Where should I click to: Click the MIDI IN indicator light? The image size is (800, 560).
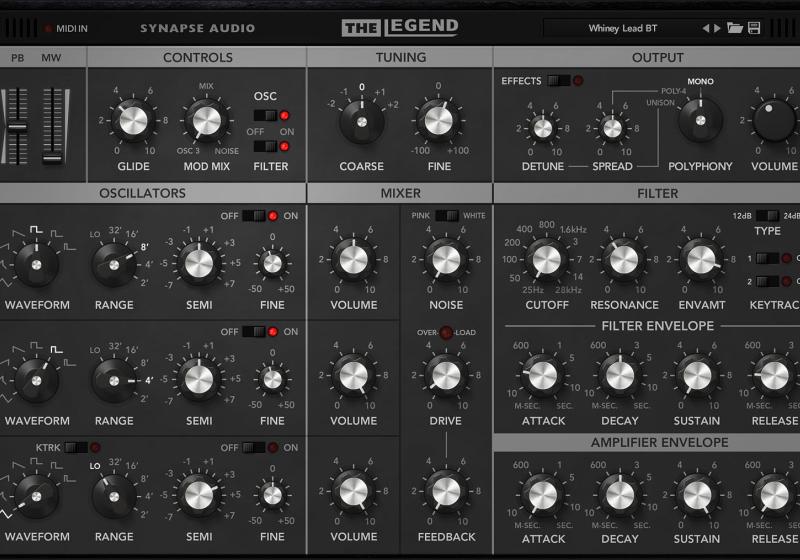tap(48, 29)
